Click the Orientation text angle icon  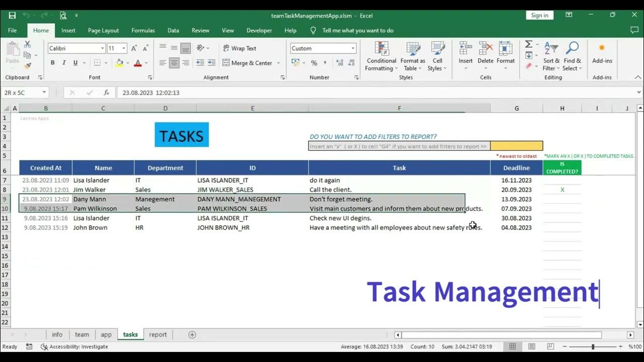point(200,48)
